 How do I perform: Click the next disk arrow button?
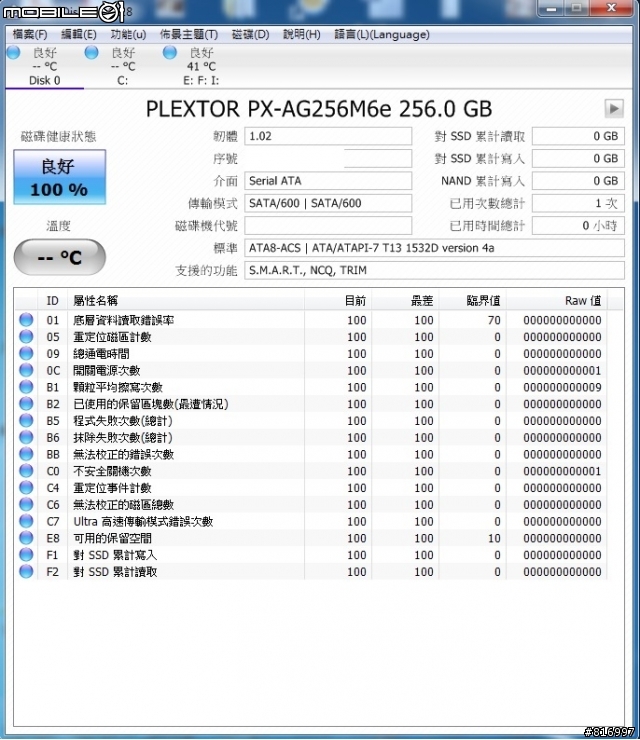[x=614, y=109]
